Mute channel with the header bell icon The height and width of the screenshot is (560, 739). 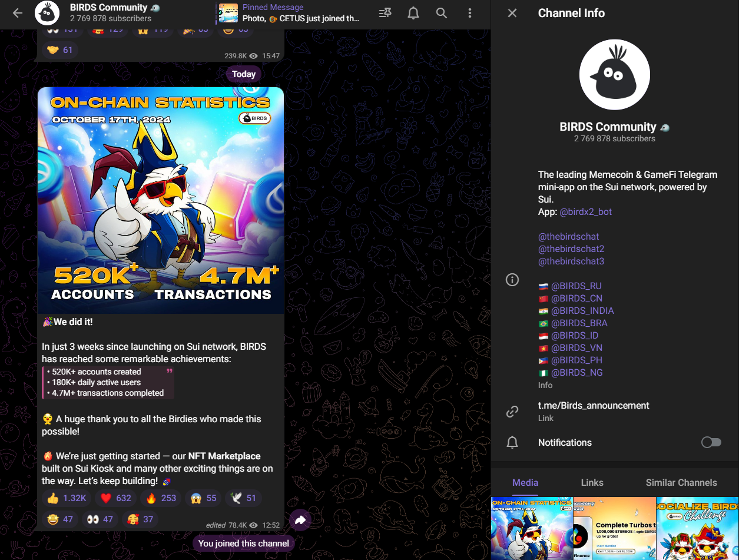tap(413, 13)
